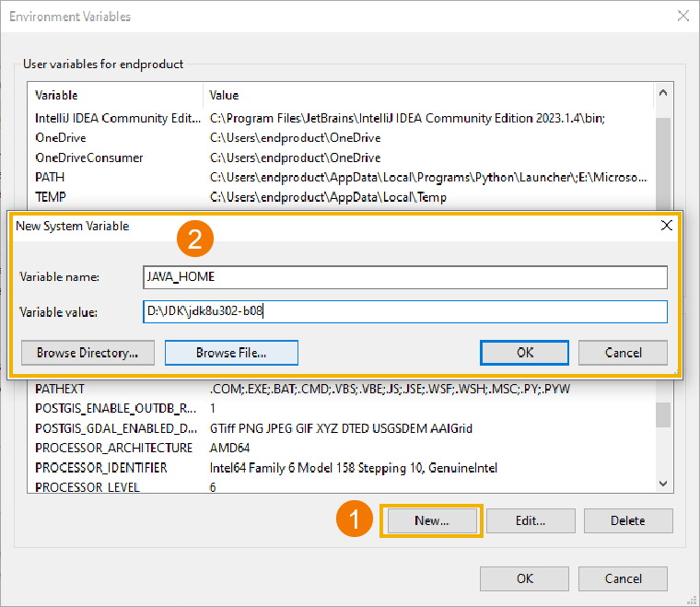This screenshot has height=607, width=700.
Task: Cancel the New System Variable dialog
Action: 623,353
